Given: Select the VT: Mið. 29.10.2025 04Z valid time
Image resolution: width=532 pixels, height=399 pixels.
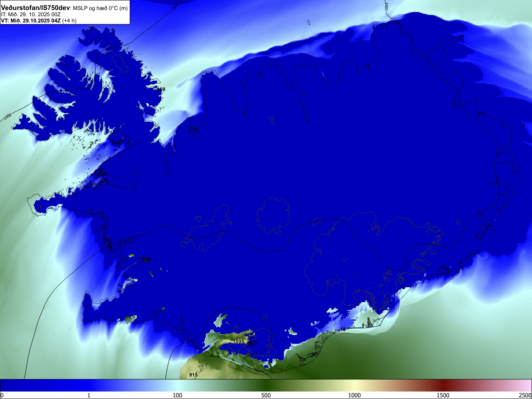Looking at the screenshot, I should [x=31, y=20].
